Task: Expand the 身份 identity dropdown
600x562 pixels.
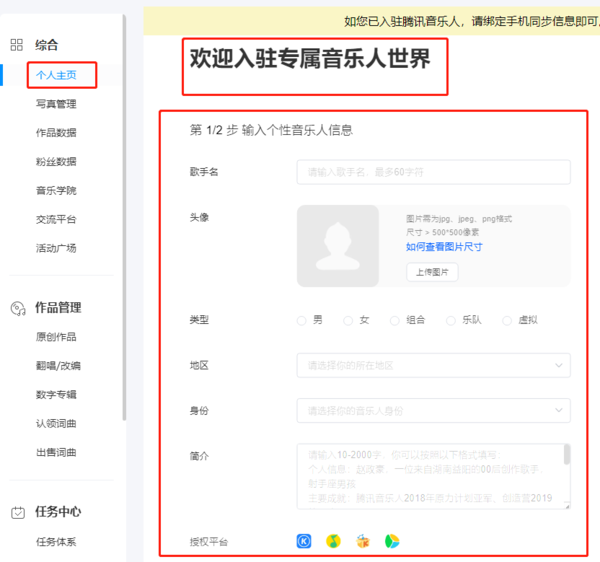Action: coord(433,410)
